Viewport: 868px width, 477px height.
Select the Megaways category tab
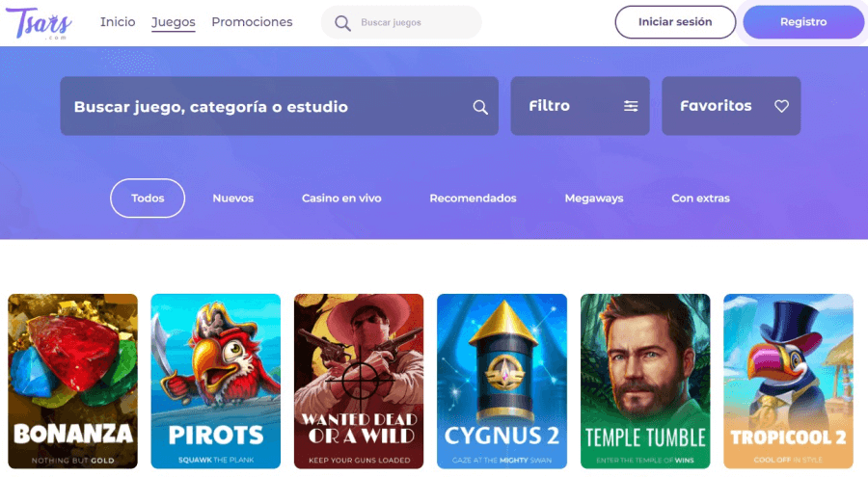pyautogui.click(x=594, y=199)
